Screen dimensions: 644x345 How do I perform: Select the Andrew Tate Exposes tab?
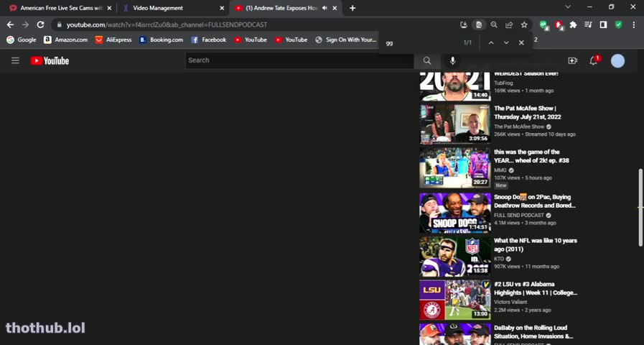pyautogui.click(x=281, y=8)
